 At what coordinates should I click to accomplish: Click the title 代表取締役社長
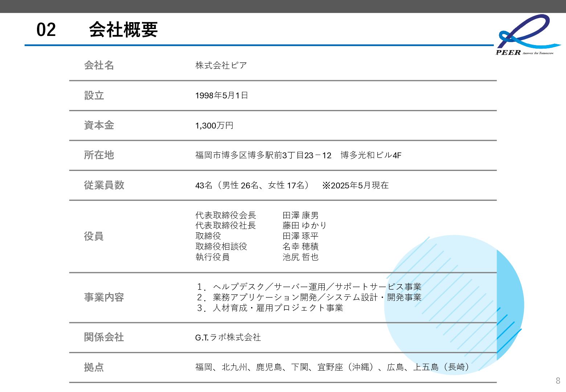[x=226, y=225]
